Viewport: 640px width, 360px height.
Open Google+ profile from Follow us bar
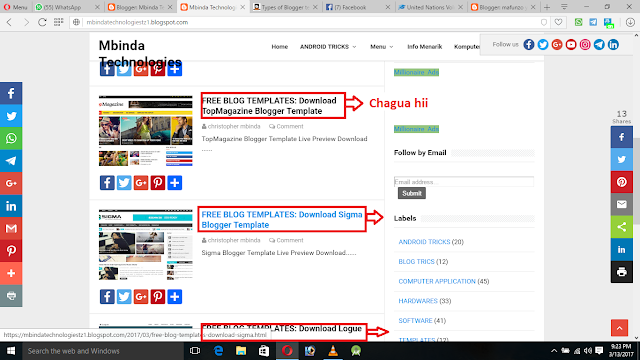(557, 44)
